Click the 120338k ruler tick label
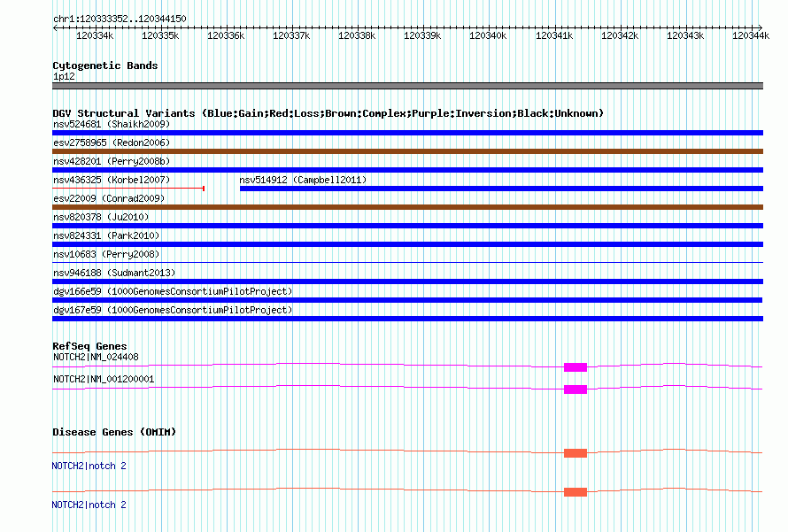 click(357, 35)
